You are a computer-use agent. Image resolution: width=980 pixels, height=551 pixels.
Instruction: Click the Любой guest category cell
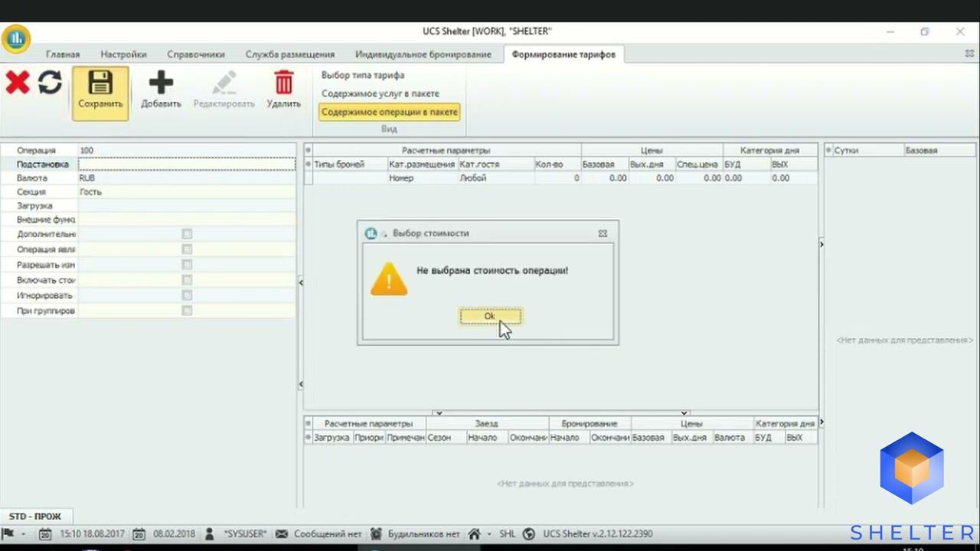(x=495, y=178)
